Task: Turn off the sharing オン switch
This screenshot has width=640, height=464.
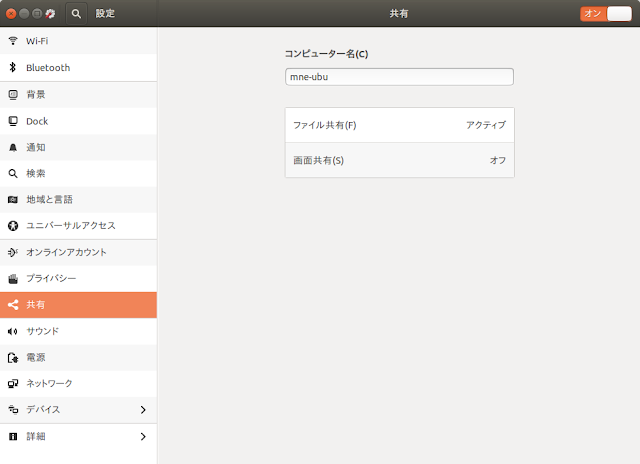Action: 606,13
